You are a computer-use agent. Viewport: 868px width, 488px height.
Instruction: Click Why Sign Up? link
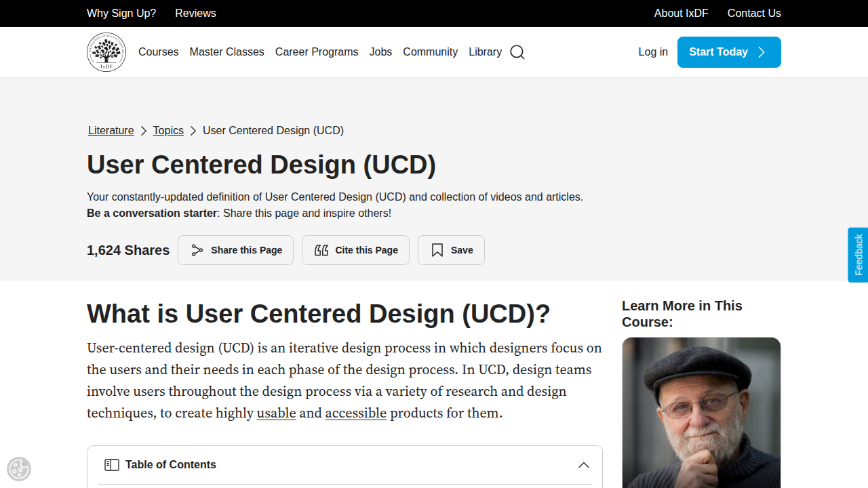pos(121,14)
